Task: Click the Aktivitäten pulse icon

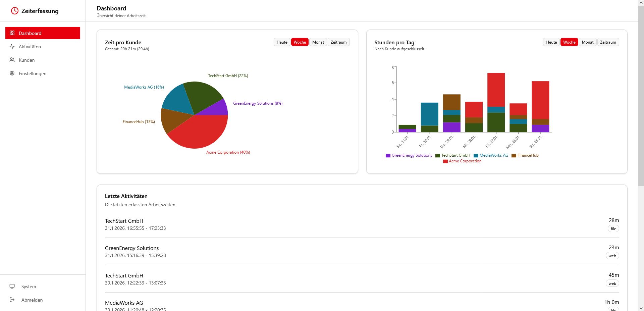Action: tap(12, 46)
